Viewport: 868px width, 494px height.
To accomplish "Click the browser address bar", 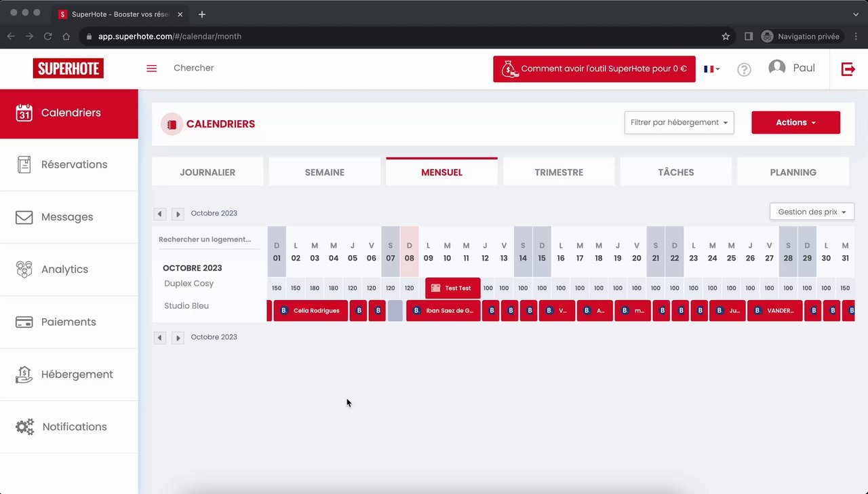I will coord(400,37).
